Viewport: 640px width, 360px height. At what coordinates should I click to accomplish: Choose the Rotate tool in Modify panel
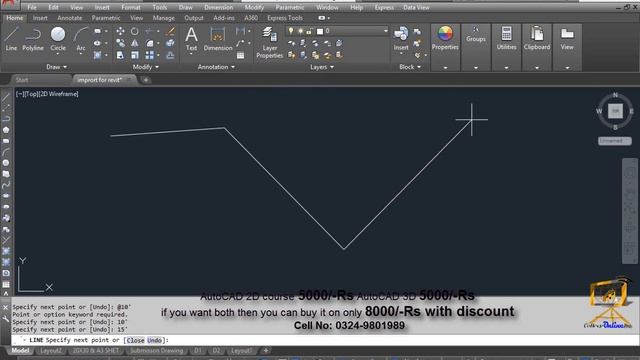(135, 31)
